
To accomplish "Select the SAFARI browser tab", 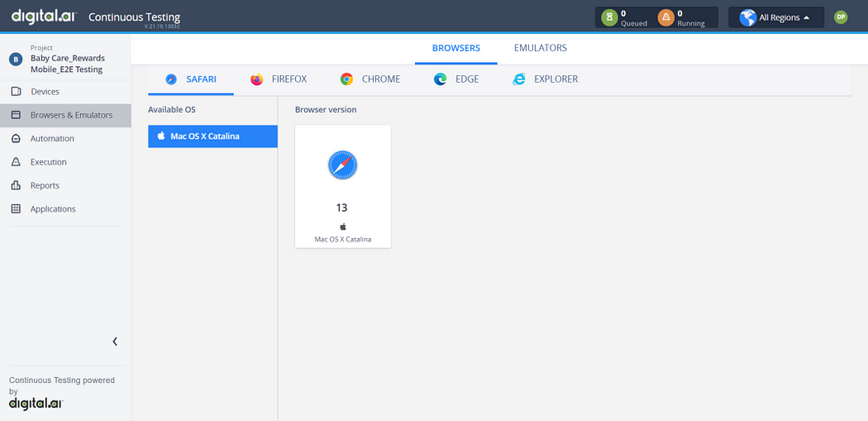I will click(191, 79).
